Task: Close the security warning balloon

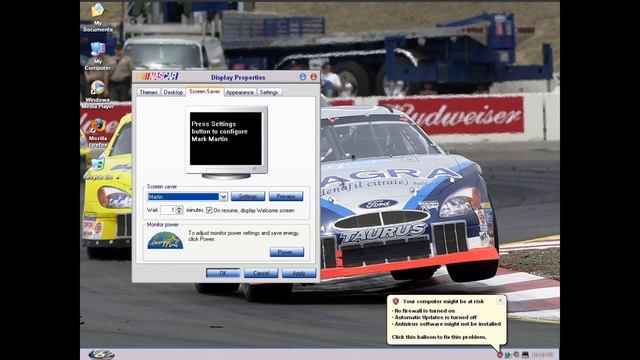Action: pyautogui.click(x=500, y=300)
